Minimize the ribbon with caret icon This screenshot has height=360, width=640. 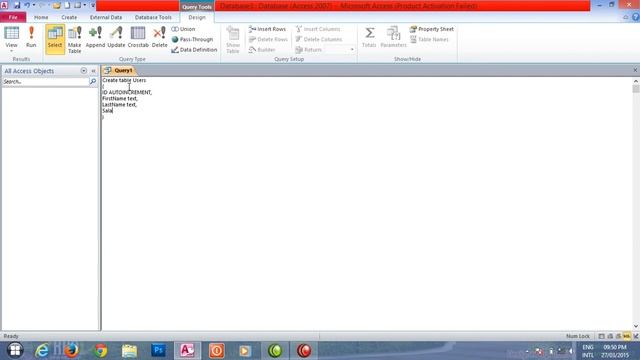[x=626, y=17]
